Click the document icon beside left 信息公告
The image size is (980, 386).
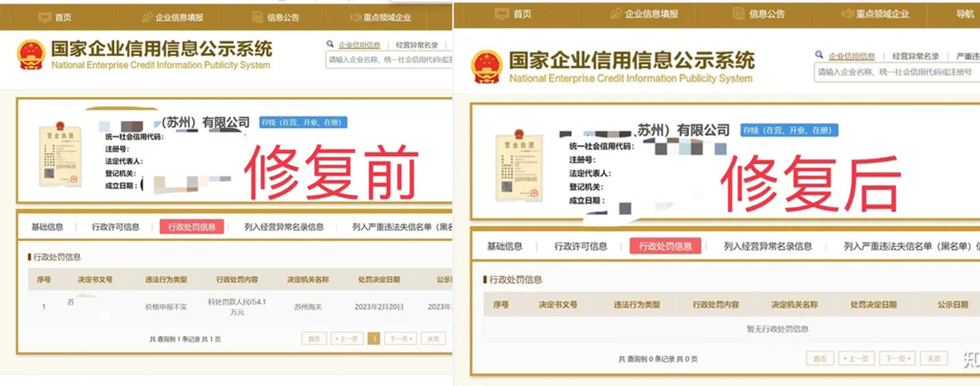(x=258, y=17)
